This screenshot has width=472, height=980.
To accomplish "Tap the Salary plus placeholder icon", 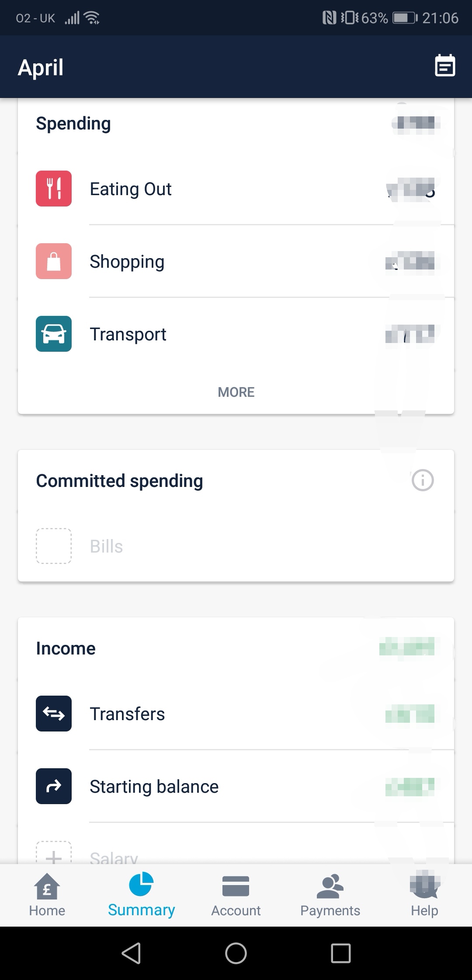I will [x=54, y=854].
